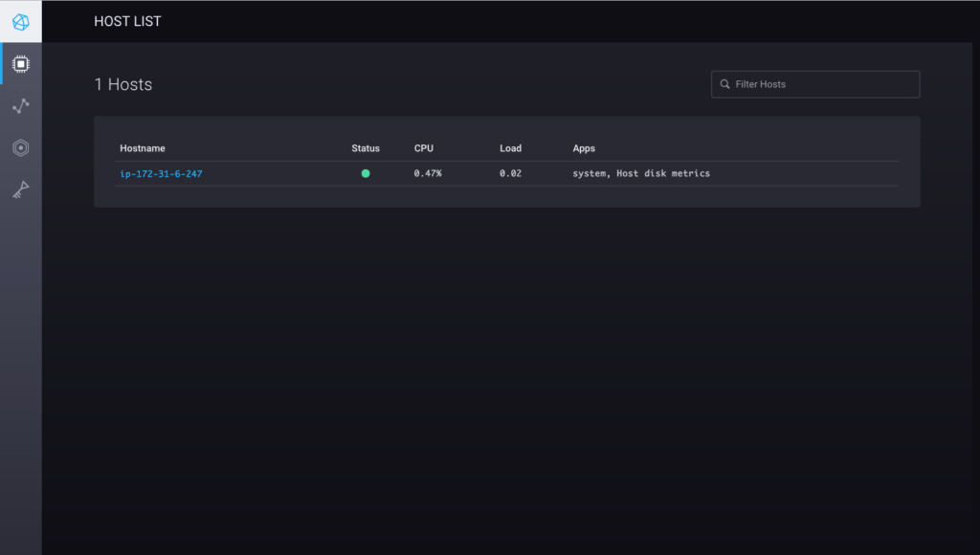
Task: Sort by the CPU column header
Action: [x=422, y=148]
